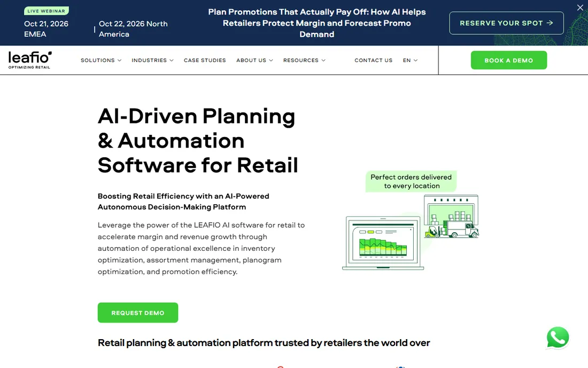Click the Live Webinar badge
The height and width of the screenshot is (368, 588).
(x=46, y=11)
